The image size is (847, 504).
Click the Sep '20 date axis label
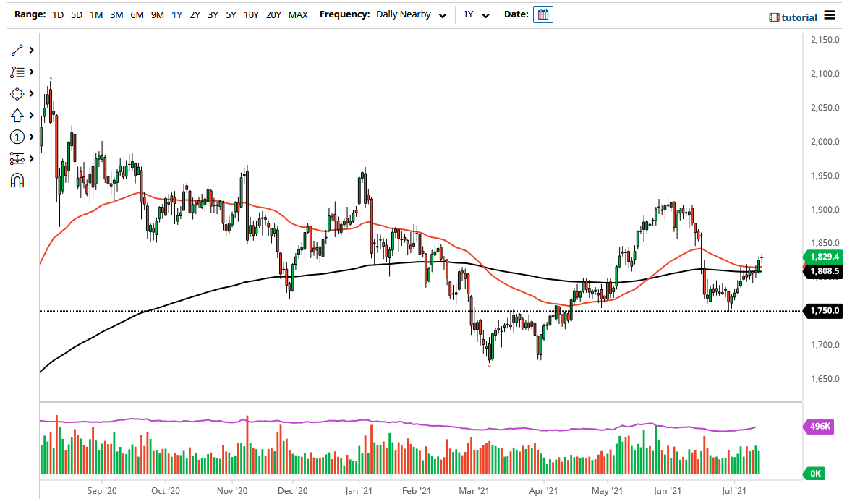coord(102,490)
